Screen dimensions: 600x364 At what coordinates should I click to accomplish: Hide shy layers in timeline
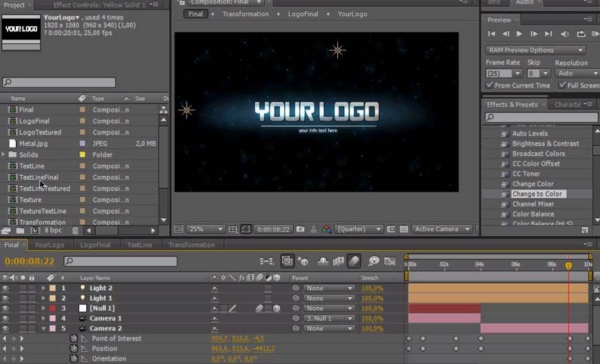click(323, 261)
